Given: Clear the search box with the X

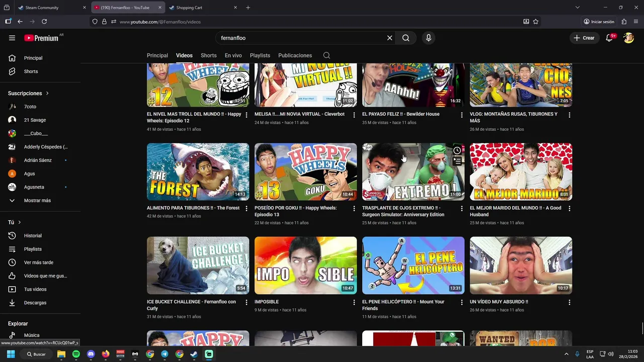Looking at the screenshot, I should pos(389,38).
